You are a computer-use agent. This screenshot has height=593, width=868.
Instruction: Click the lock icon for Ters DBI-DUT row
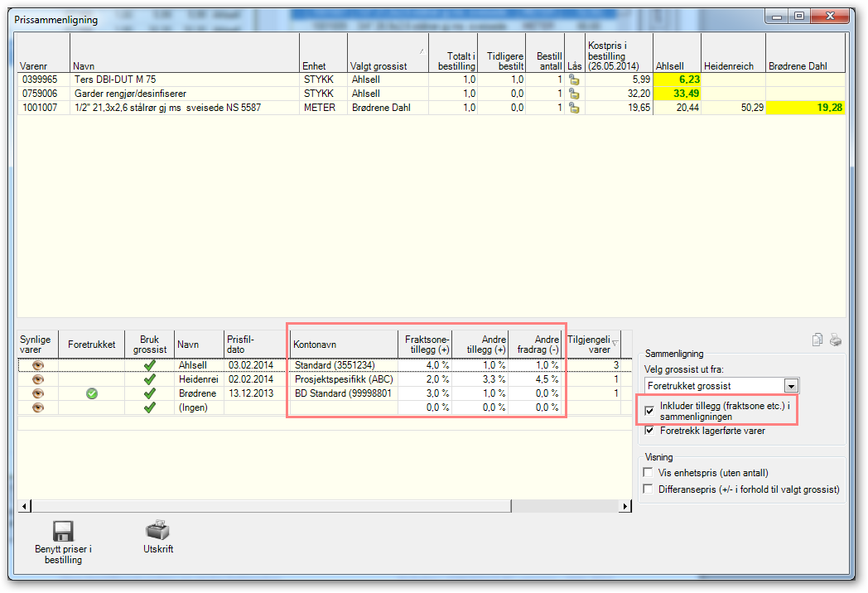[574, 80]
